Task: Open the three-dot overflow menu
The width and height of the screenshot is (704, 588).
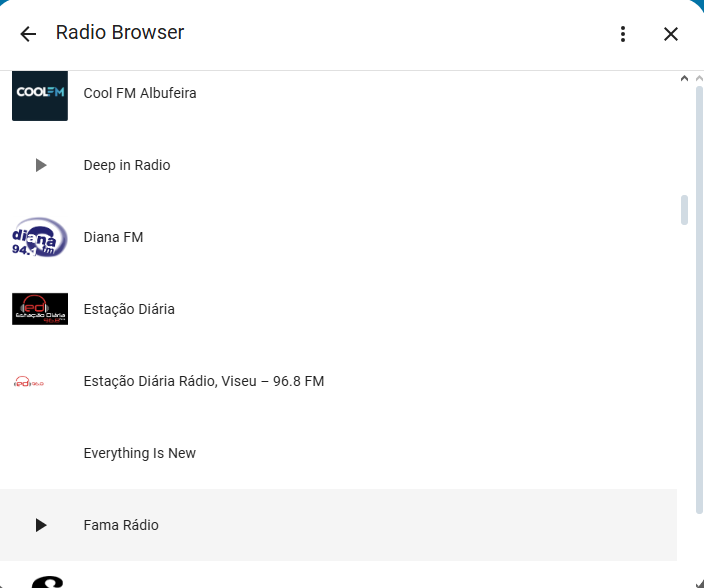Action: click(623, 34)
